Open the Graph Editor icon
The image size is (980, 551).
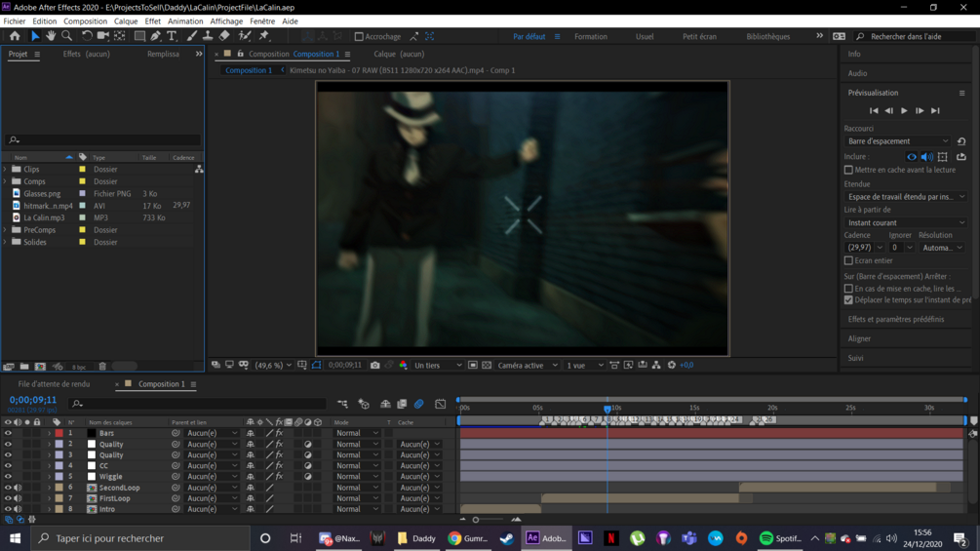click(x=440, y=404)
